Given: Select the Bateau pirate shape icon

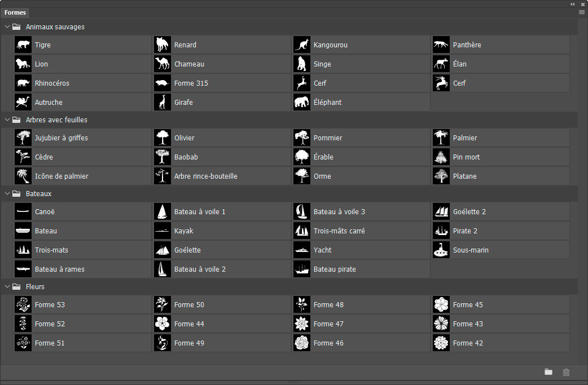Looking at the screenshot, I should coord(302,269).
